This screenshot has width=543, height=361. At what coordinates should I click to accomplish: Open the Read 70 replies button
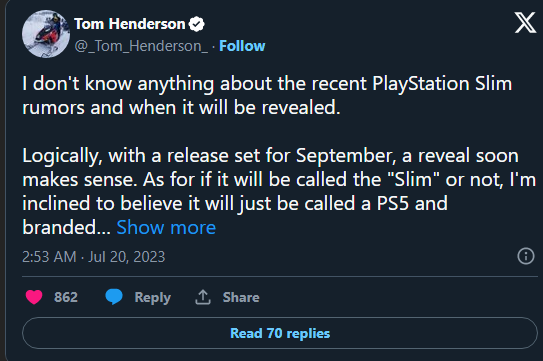tap(280, 333)
